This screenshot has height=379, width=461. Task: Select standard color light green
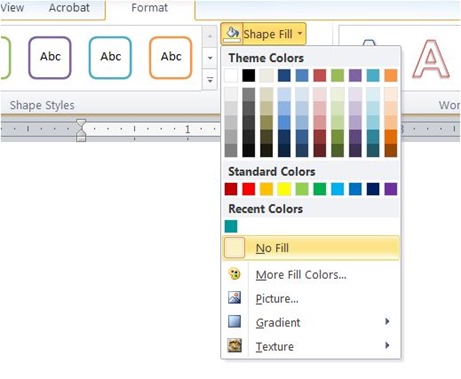[302, 189]
